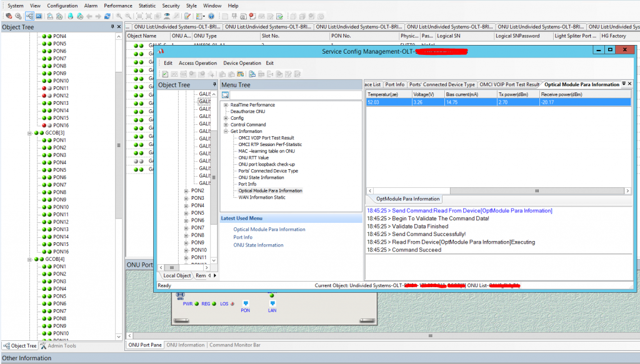The height and width of the screenshot is (364, 640).
Task: Click the search icon in Menu Tree
Action: (226, 95)
